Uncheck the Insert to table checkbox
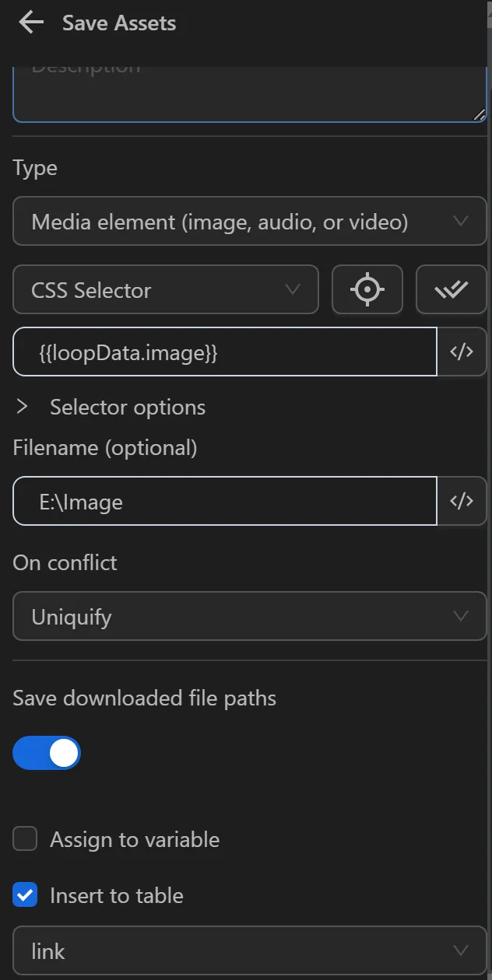492x980 pixels. coord(25,895)
